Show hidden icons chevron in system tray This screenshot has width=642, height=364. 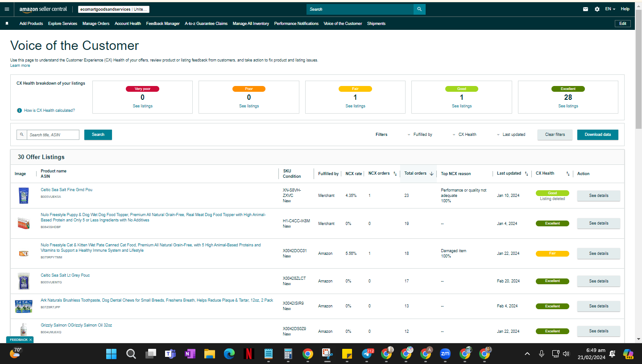[x=527, y=354]
